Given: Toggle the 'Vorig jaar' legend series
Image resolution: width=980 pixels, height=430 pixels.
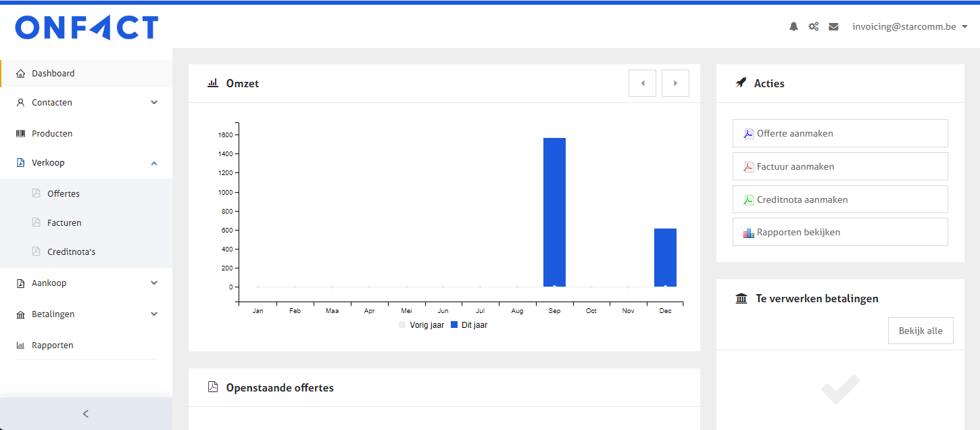Looking at the screenshot, I should click(x=422, y=325).
